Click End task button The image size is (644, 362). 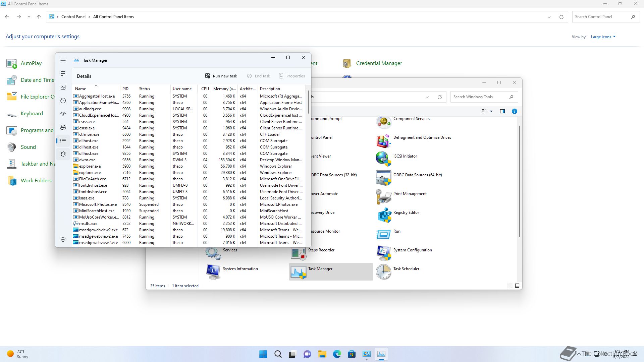[x=259, y=76]
